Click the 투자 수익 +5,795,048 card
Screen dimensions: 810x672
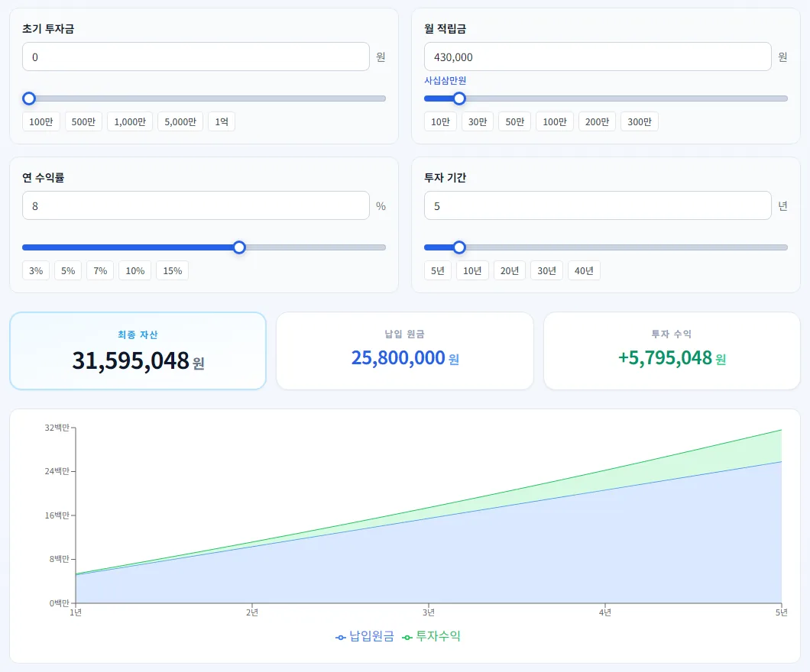click(x=672, y=351)
